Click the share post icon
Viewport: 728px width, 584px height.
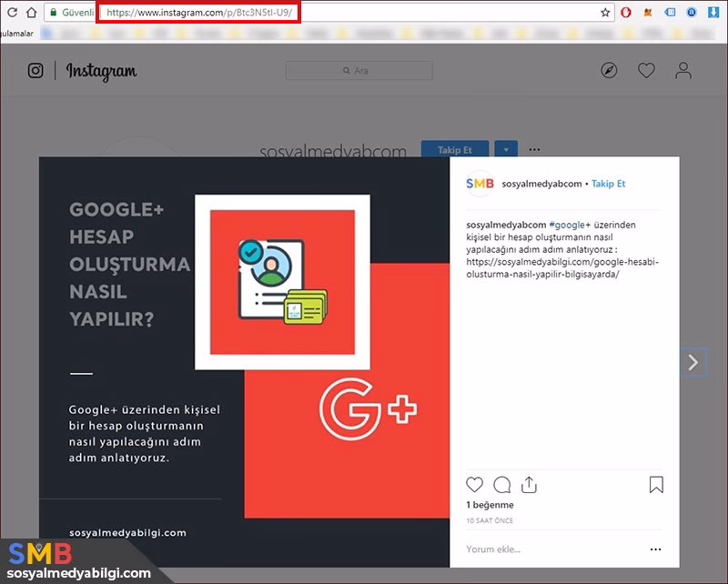coord(530,485)
